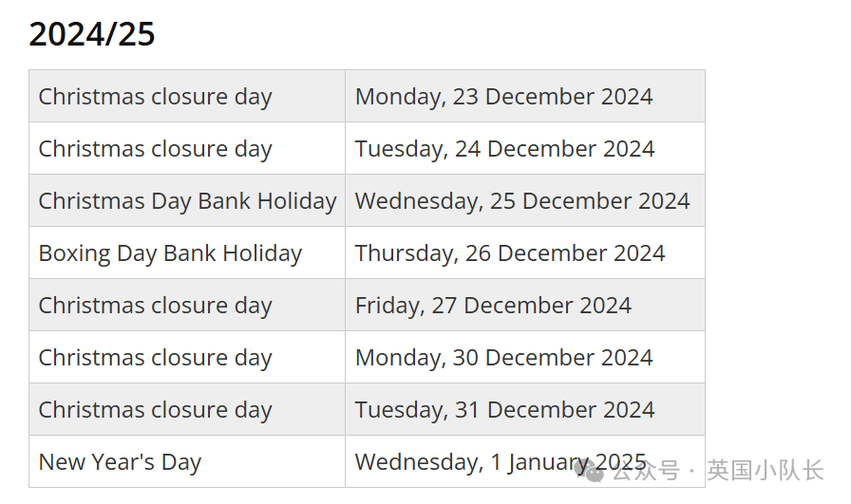Select the Tuesday, 24 December 2024 cell
851x504 pixels.
(525, 148)
